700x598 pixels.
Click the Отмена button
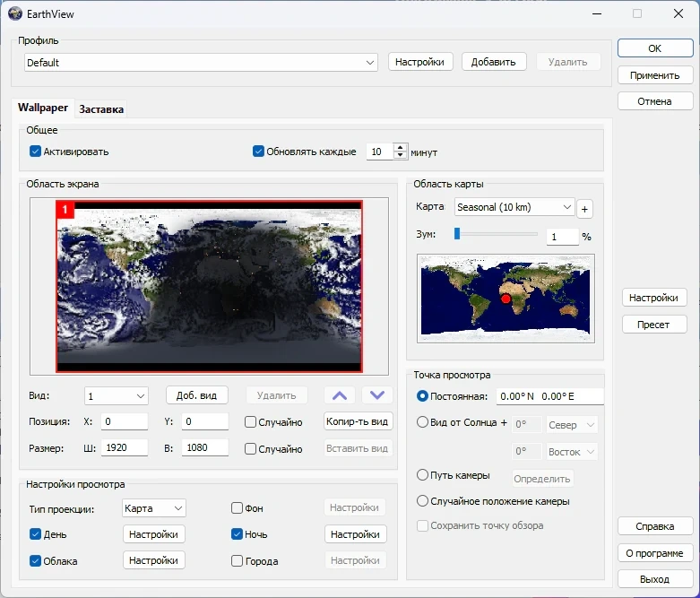(x=655, y=101)
